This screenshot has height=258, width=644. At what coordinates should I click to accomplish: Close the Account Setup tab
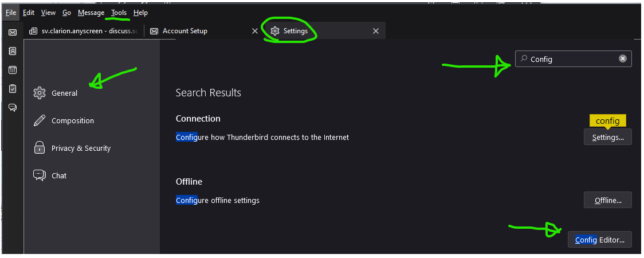[x=255, y=31]
